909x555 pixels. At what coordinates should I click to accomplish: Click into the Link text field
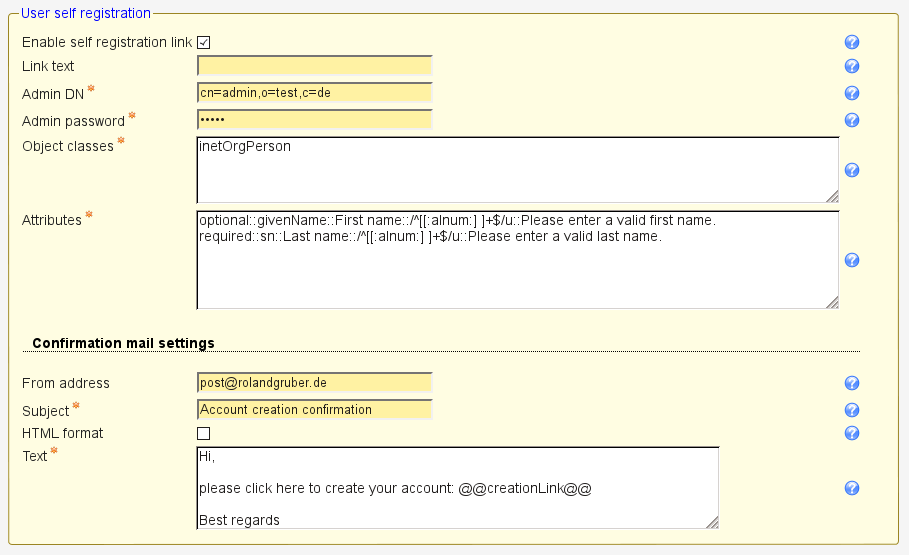point(315,66)
